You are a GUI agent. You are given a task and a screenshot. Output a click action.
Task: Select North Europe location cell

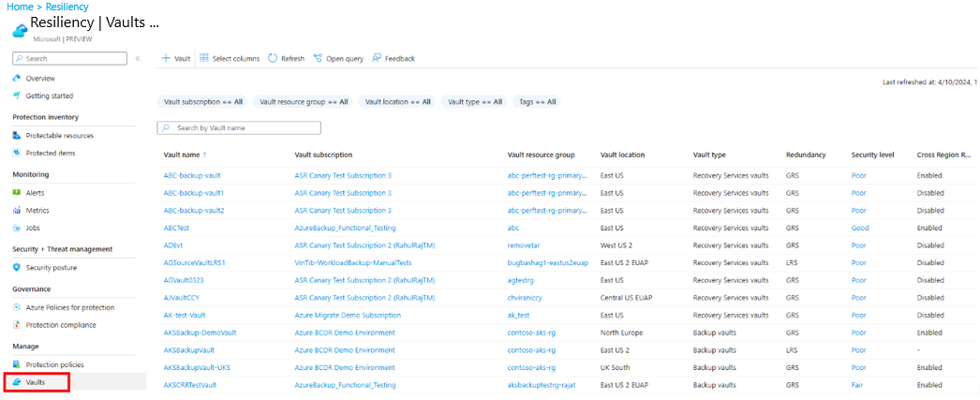(x=621, y=333)
